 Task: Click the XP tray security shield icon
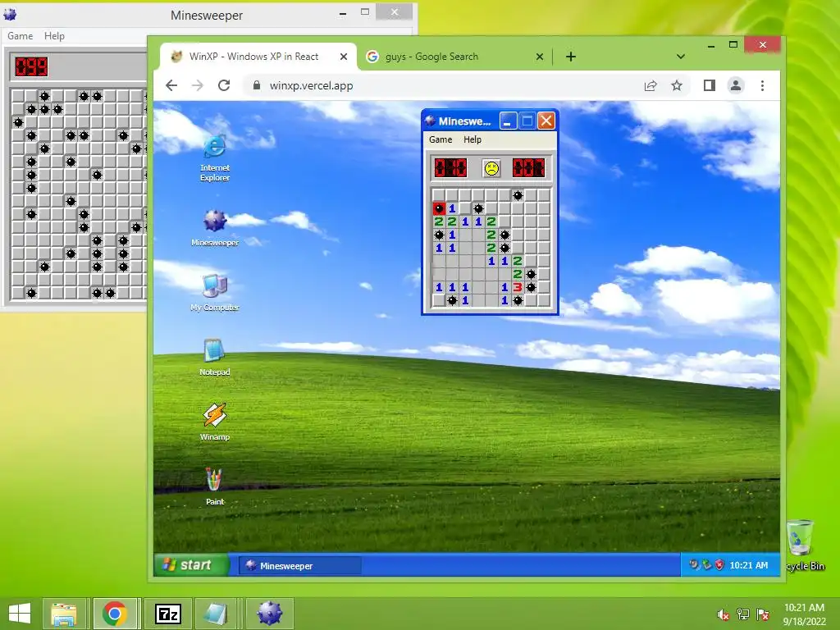pyautogui.click(x=719, y=564)
